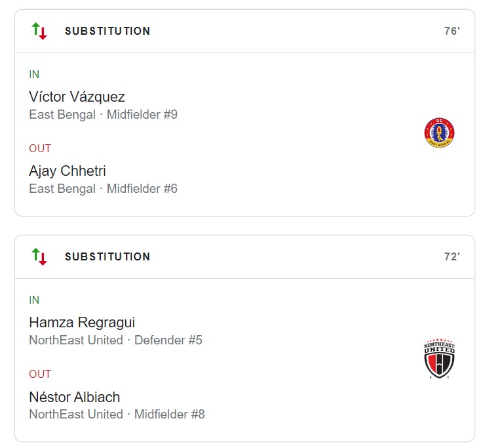The width and height of the screenshot is (483, 448).
Task: Jump to the 72' minute marker
Action: pyautogui.click(x=452, y=256)
